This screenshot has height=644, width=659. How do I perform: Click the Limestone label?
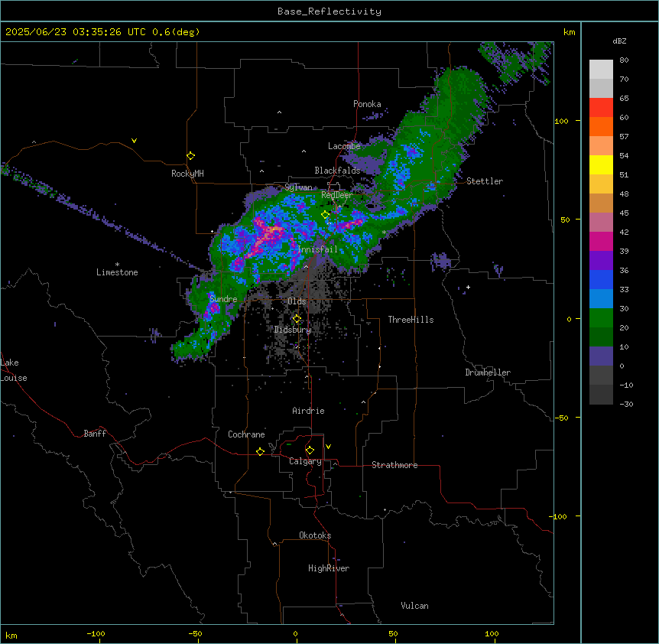[117, 272]
